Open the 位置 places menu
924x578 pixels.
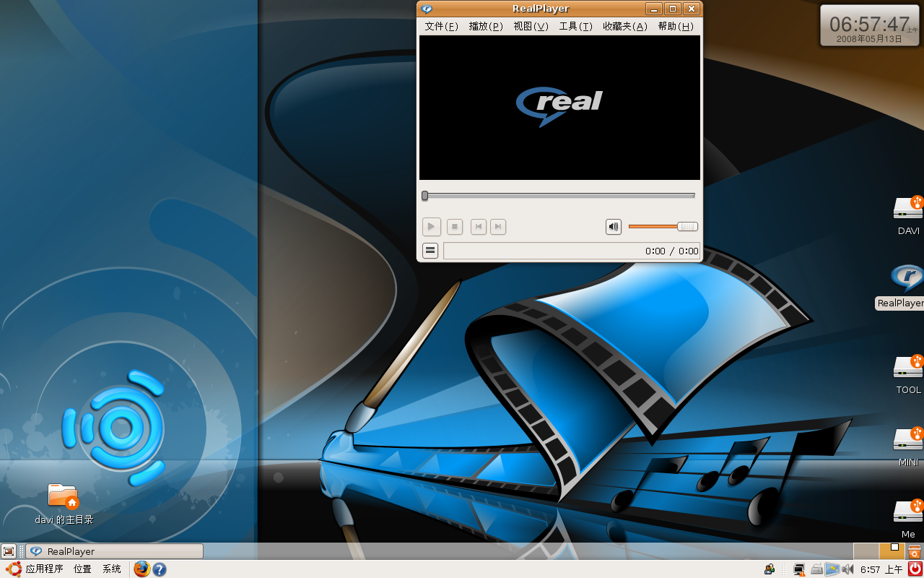[82, 569]
